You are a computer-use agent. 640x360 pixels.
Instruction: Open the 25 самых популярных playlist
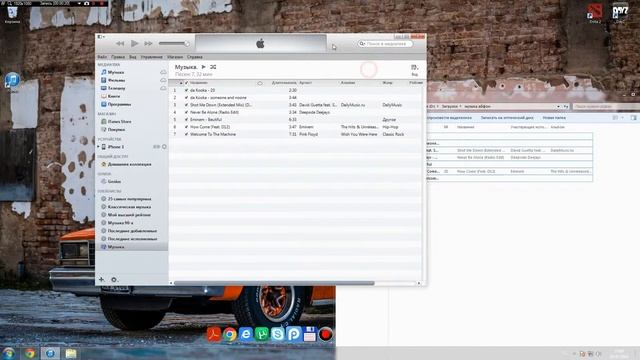(129, 199)
